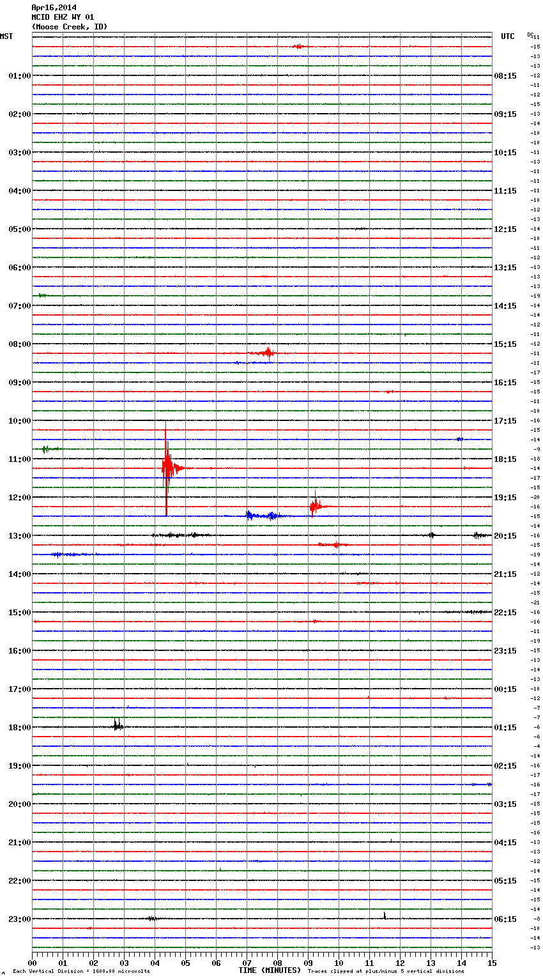
Task: Select minute 09 on the time axis
Action: pyautogui.click(x=309, y=963)
